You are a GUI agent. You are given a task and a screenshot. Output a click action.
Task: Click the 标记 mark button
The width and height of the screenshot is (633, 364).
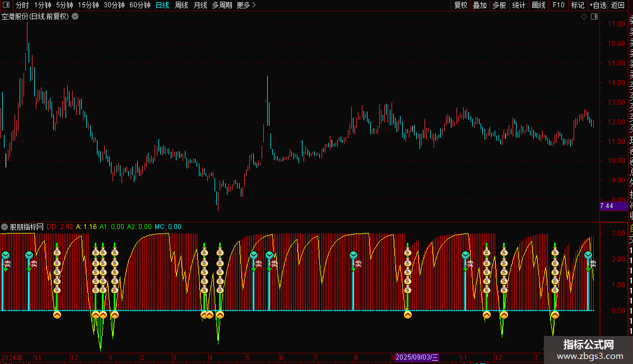[578, 5]
